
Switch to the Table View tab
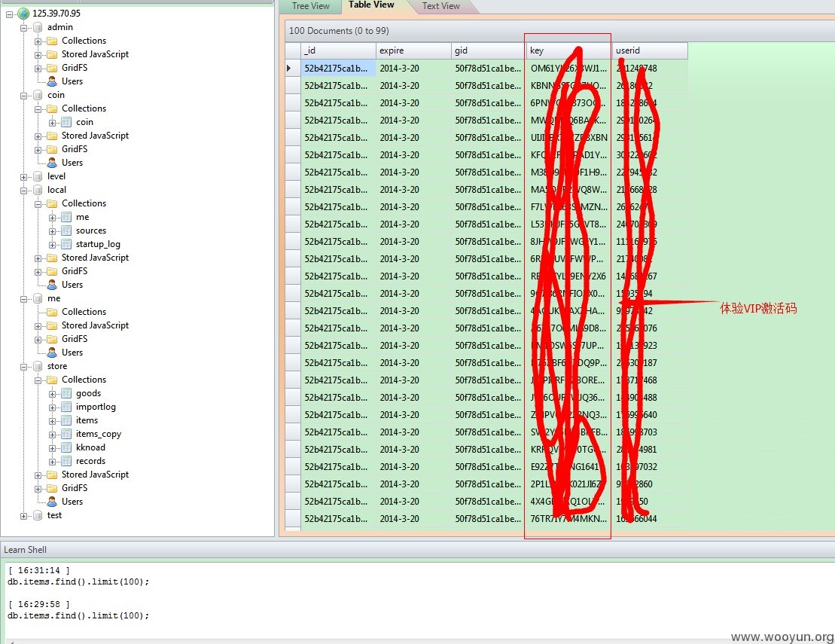tap(371, 5)
